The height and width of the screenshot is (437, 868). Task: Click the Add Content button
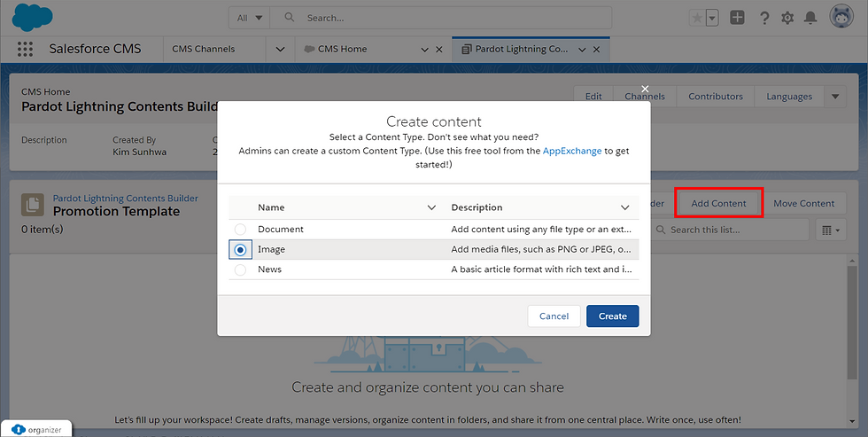coord(718,203)
